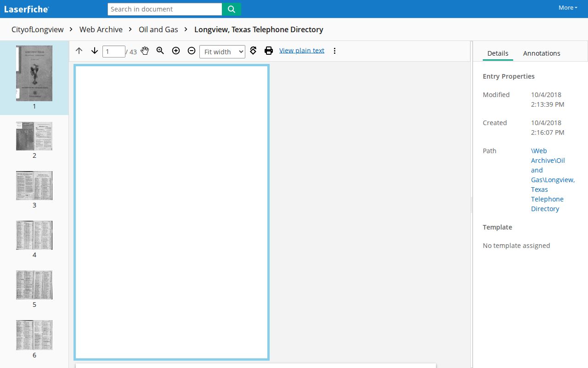The height and width of the screenshot is (368, 588).
Task: Open the Fit width zoom dropdown
Action: tap(222, 52)
